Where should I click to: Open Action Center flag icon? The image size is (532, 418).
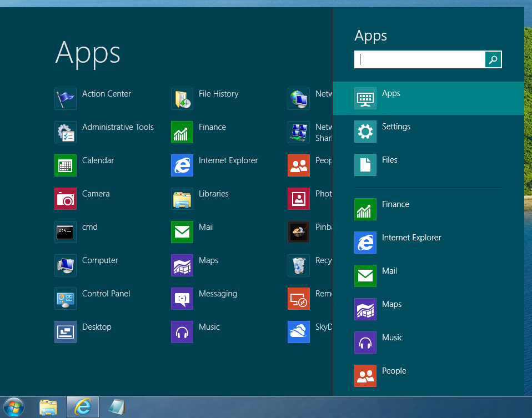(x=66, y=99)
